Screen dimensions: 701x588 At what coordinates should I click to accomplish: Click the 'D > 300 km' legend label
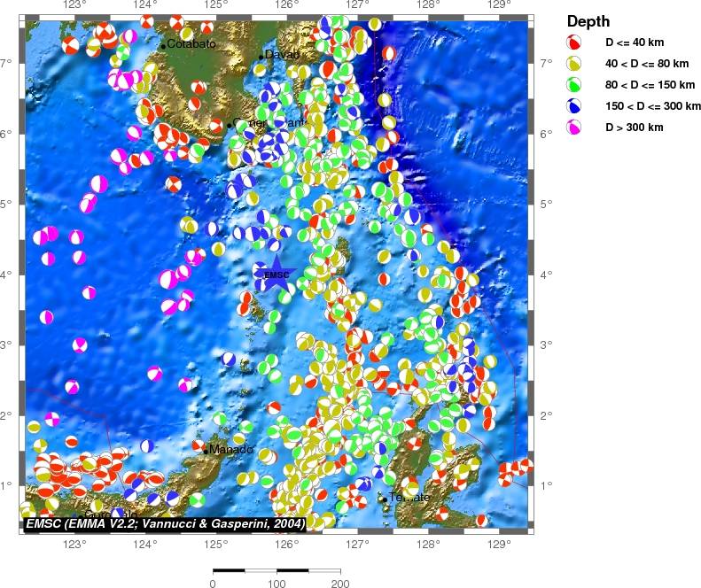click(x=635, y=128)
